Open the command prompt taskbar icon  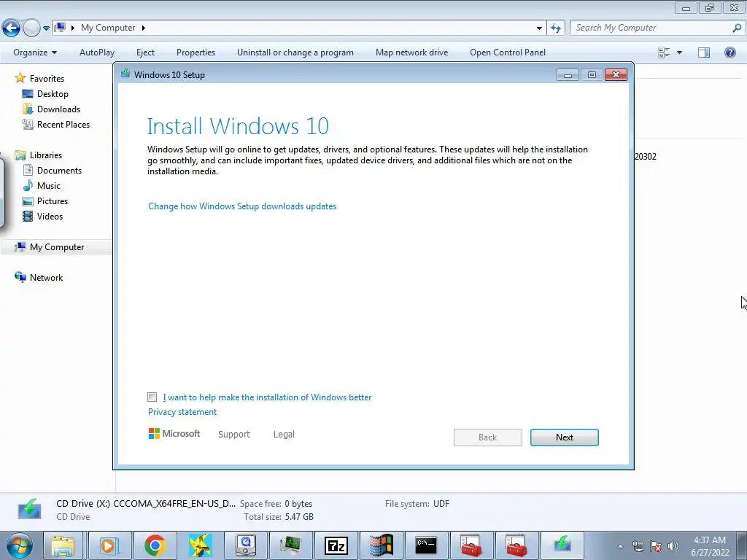pyautogui.click(x=426, y=545)
